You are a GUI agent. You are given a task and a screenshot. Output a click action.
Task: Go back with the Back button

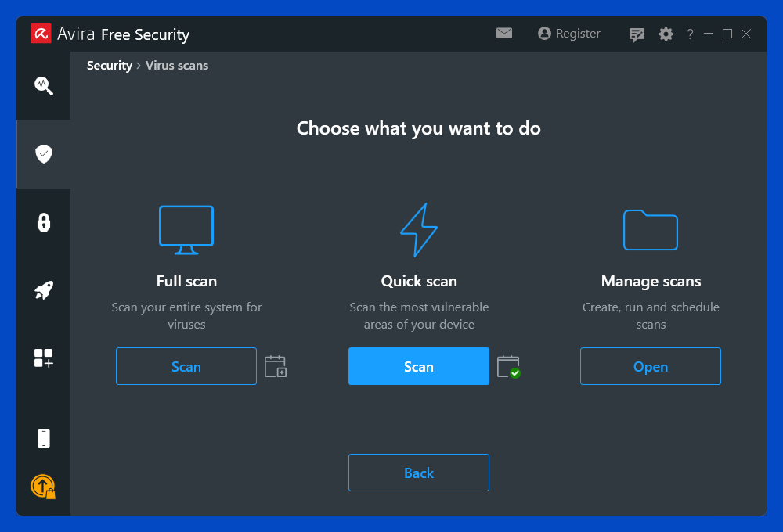pos(419,473)
